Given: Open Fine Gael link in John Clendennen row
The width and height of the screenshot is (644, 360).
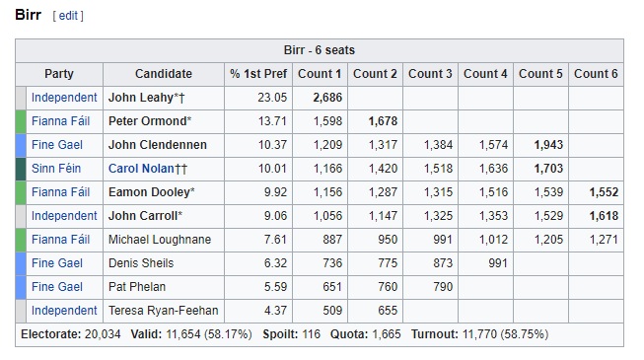Looking at the screenshot, I should 57,145.
